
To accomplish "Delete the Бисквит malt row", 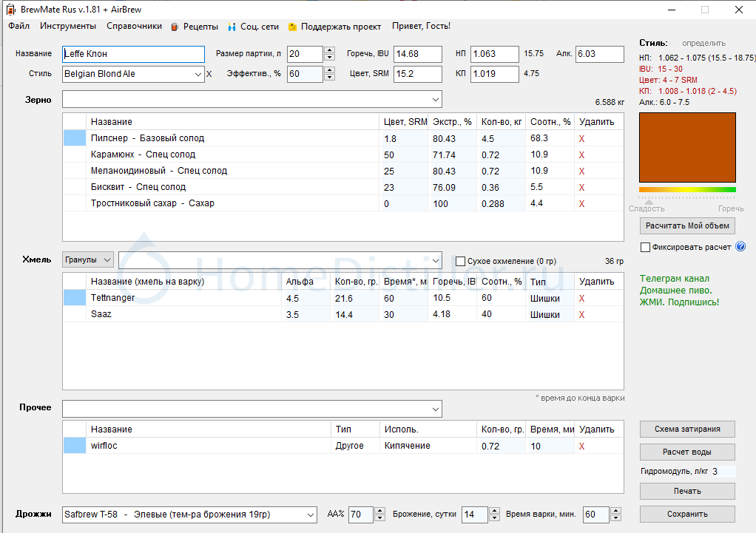I will [581, 188].
